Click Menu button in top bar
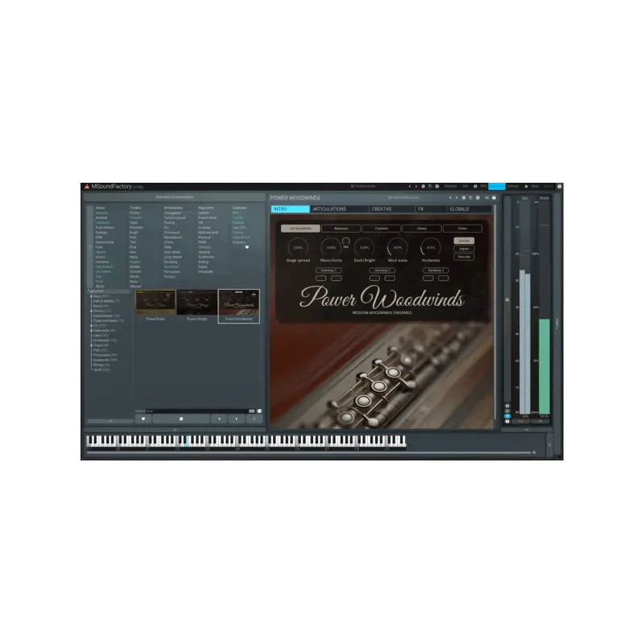The height and width of the screenshot is (644, 644). (535, 187)
